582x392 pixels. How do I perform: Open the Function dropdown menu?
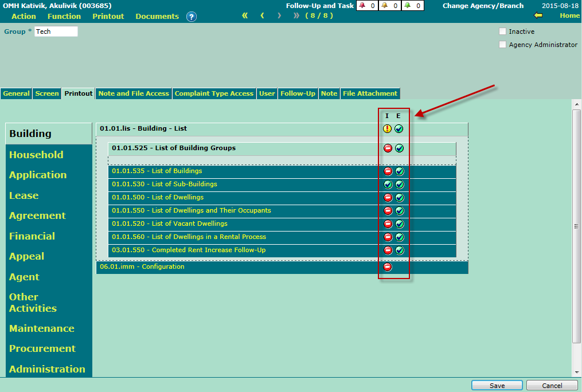tap(64, 17)
